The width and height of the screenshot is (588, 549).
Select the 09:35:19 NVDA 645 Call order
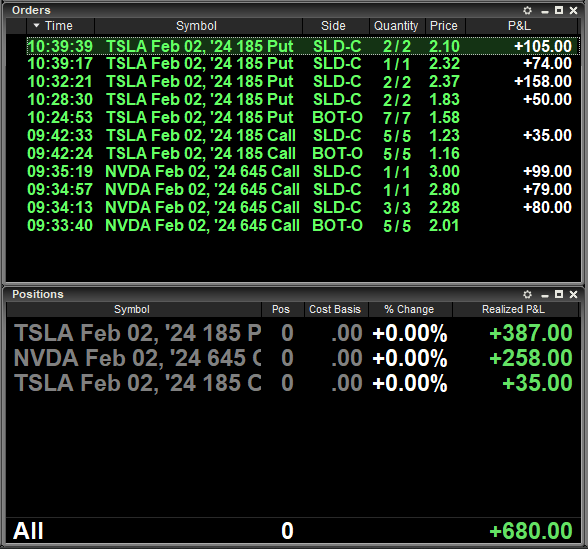pyautogui.click(x=303, y=171)
